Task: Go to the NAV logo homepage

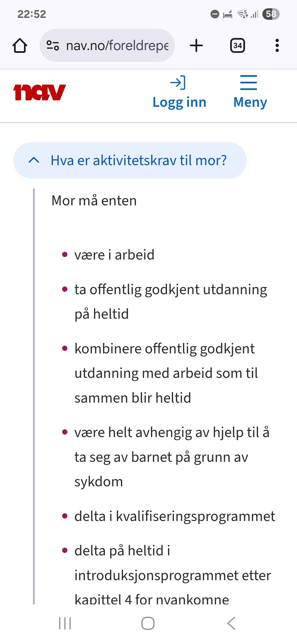Action: pyautogui.click(x=40, y=92)
